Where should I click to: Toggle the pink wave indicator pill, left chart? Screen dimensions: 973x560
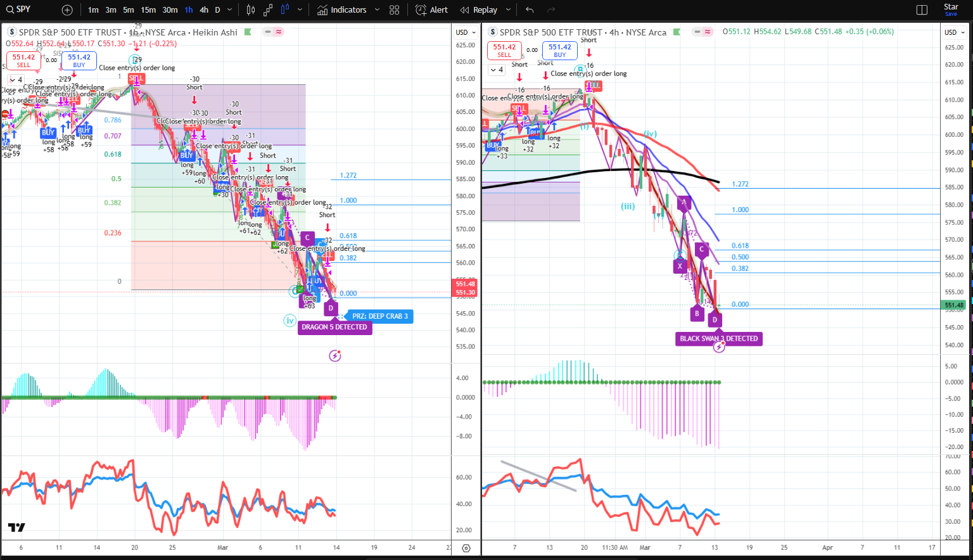click(279, 32)
